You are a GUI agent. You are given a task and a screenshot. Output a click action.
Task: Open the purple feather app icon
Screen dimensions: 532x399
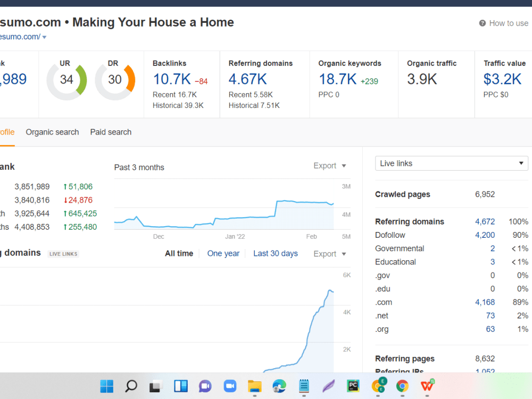(328, 386)
